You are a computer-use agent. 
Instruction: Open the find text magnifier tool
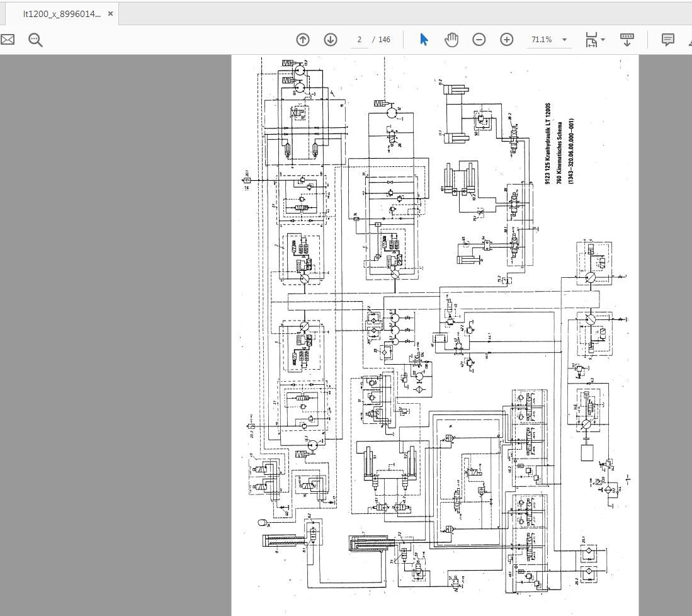pyautogui.click(x=35, y=40)
